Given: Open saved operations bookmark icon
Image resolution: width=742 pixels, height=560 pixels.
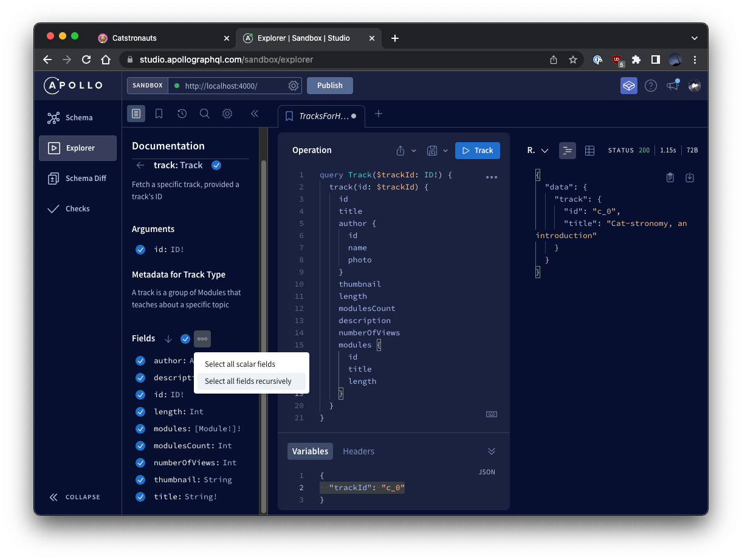Looking at the screenshot, I should (159, 114).
